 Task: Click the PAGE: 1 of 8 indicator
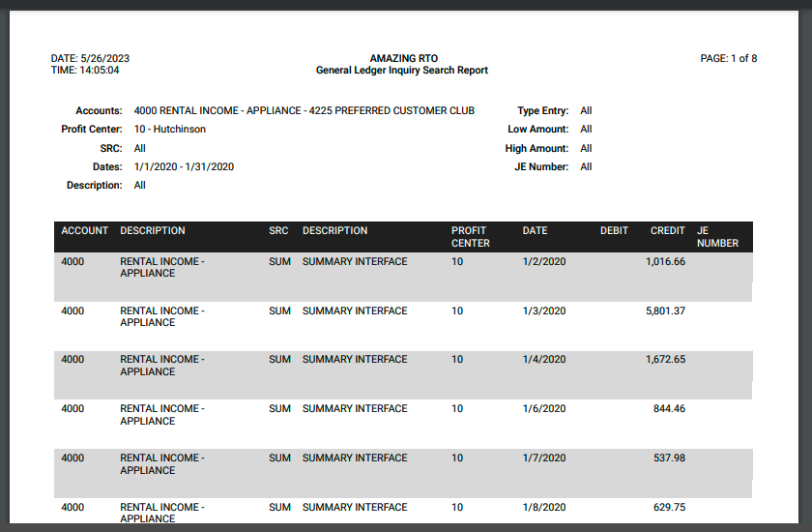click(x=728, y=58)
